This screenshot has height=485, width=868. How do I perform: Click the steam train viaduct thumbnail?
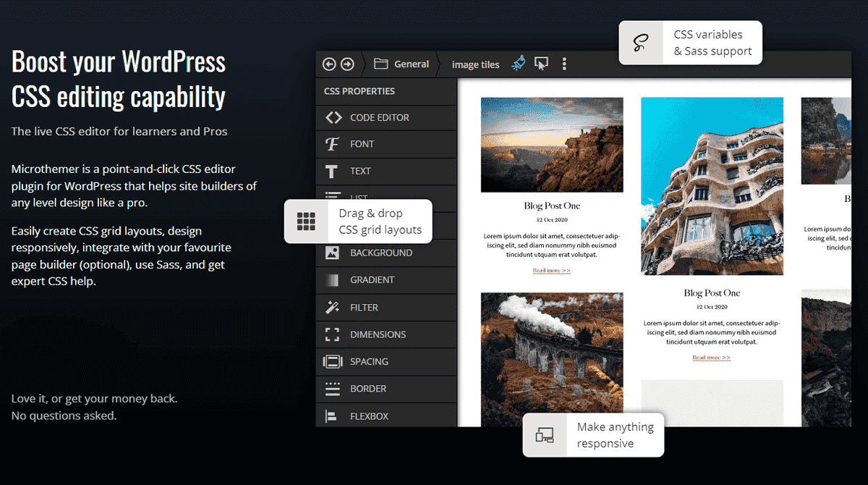(x=552, y=358)
